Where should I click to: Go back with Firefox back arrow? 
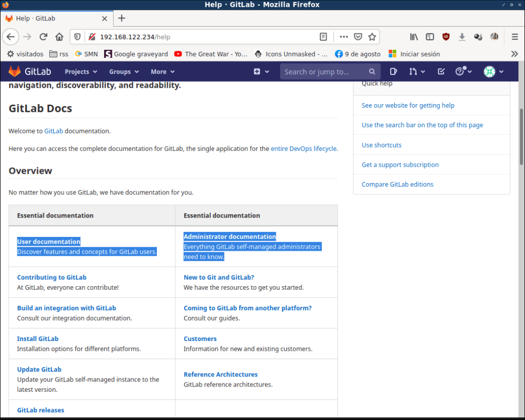(x=11, y=37)
